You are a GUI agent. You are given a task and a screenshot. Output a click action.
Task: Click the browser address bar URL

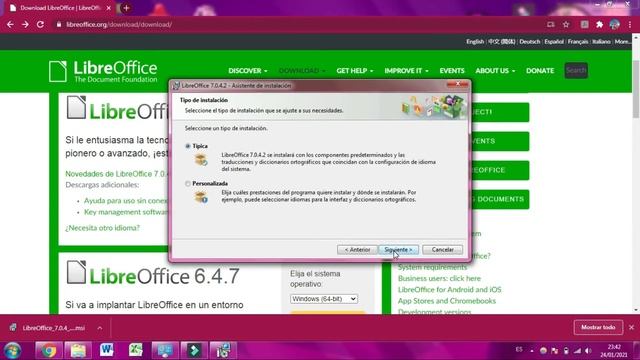click(x=119, y=24)
